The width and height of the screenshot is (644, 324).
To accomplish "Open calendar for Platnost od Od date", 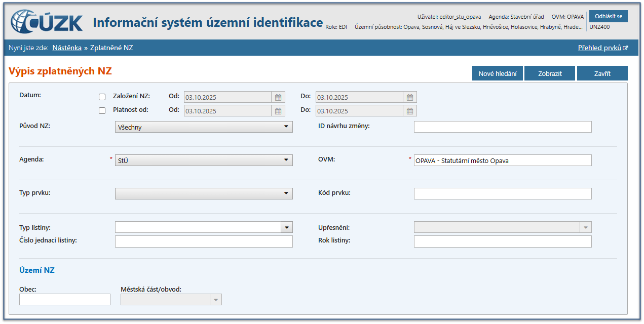I will (278, 111).
